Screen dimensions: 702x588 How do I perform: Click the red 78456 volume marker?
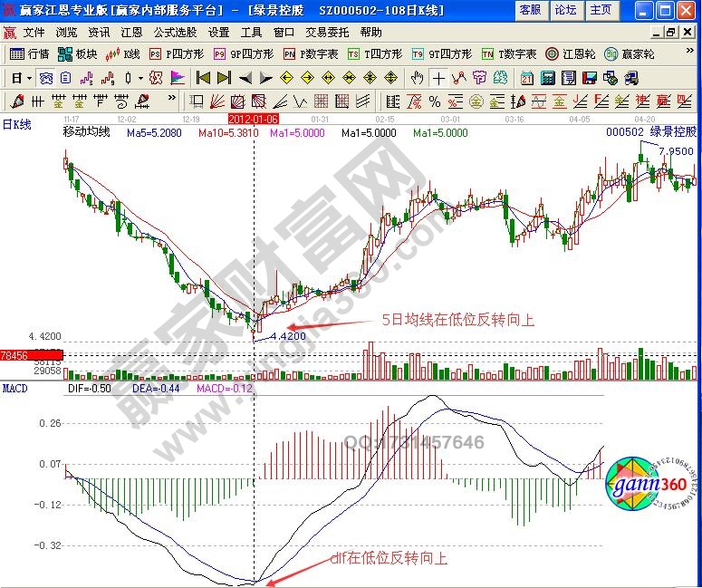(x=15, y=356)
